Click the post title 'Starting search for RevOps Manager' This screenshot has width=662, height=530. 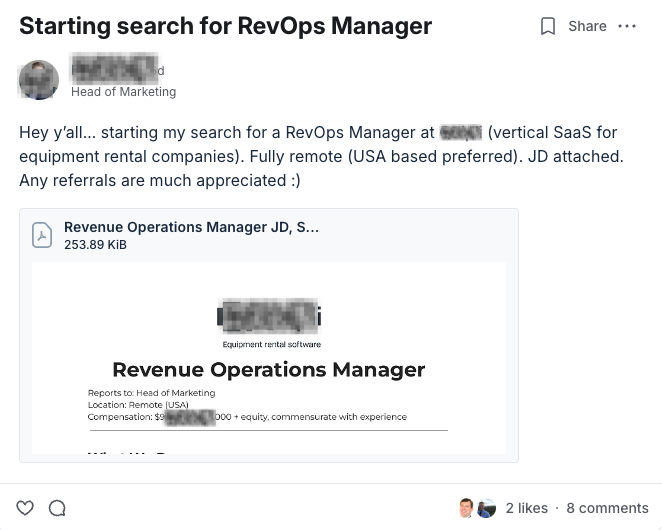(225, 26)
